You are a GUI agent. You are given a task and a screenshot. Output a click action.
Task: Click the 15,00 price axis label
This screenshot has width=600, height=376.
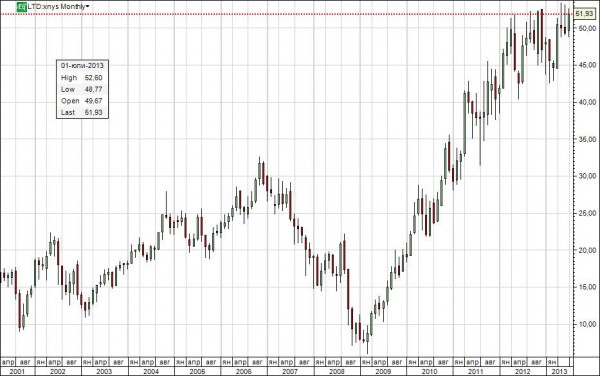point(587,287)
